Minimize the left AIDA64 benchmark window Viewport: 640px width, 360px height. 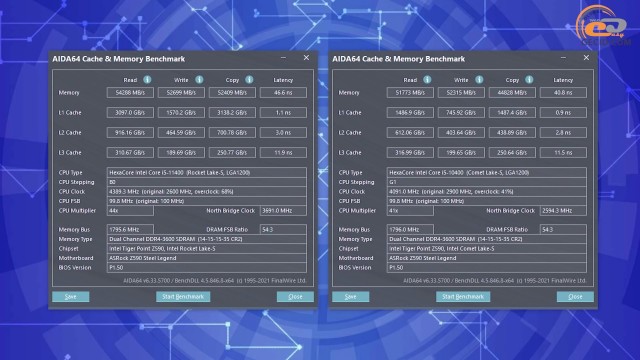pos(283,58)
